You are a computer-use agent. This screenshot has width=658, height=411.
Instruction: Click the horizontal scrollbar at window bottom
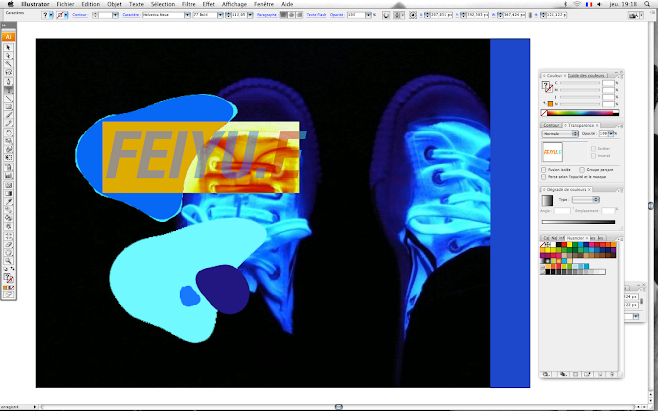339,406
